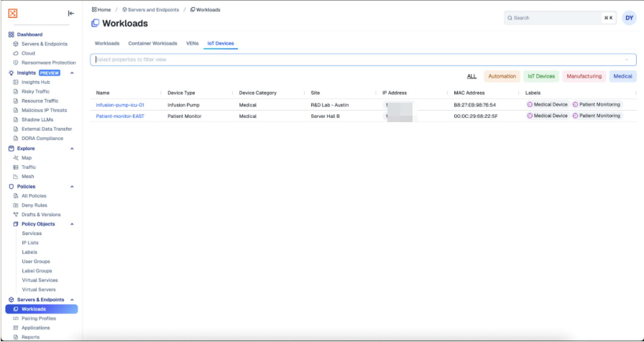Collapse the Policies section chevron
Viewport: 644px width, 342px height.
pos(73,186)
